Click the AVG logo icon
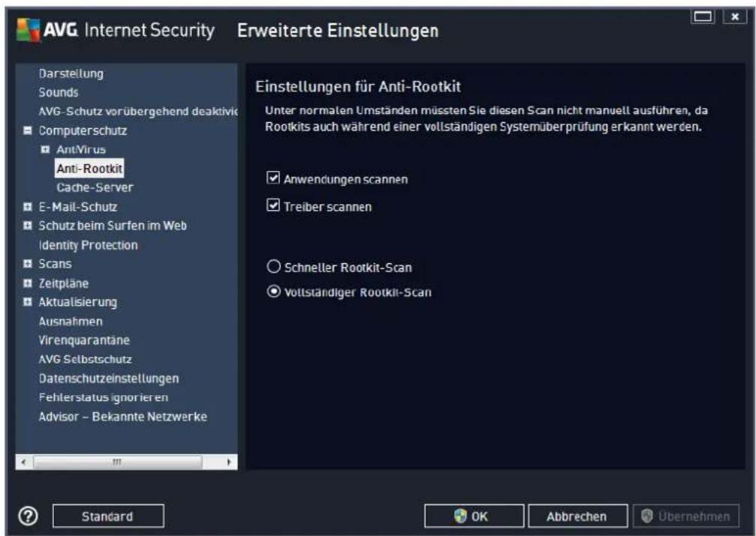This screenshot has height=536, width=756. (x=28, y=30)
